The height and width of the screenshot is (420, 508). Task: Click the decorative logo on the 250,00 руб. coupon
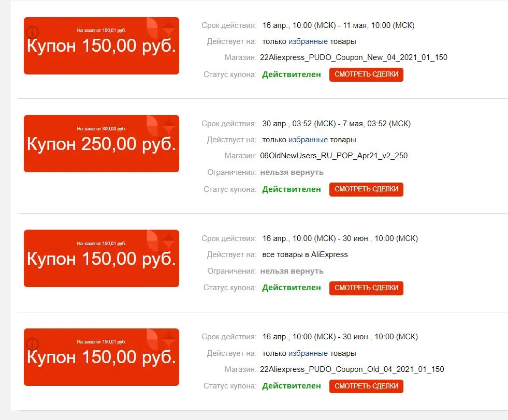pos(162,126)
